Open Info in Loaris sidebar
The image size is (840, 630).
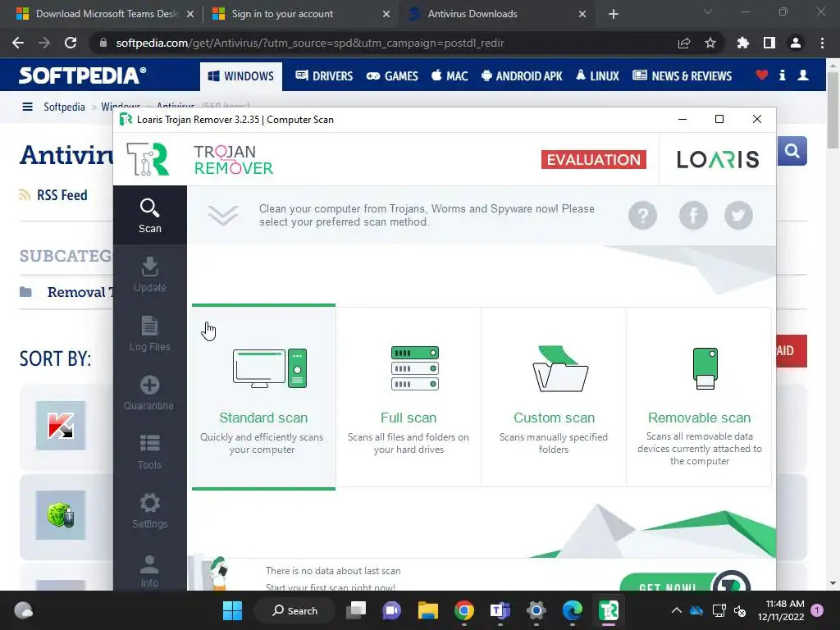point(149,569)
